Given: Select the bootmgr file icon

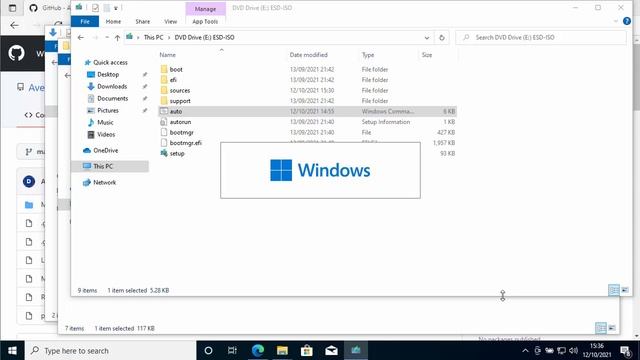Looking at the screenshot, I should pyautogui.click(x=164, y=132).
